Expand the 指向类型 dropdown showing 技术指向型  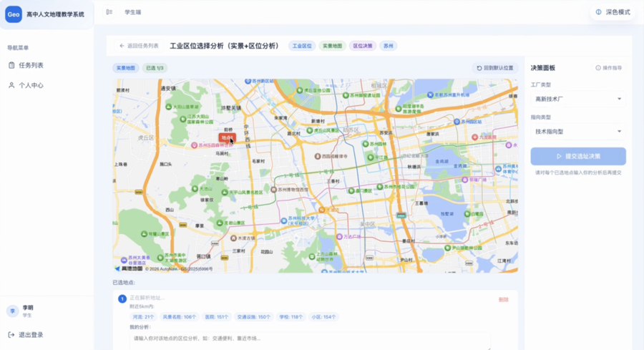point(578,132)
